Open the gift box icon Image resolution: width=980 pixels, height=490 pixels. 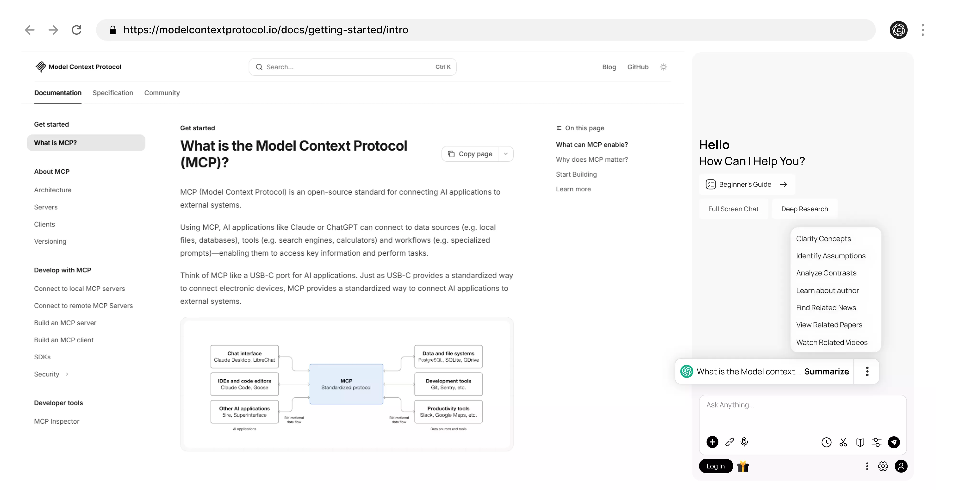(x=743, y=466)
